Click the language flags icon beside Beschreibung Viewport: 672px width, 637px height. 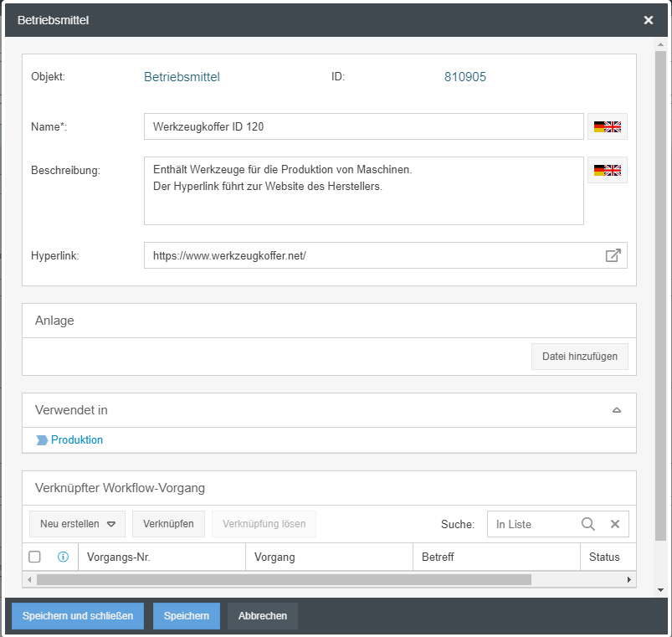click(x=608, y=170)
